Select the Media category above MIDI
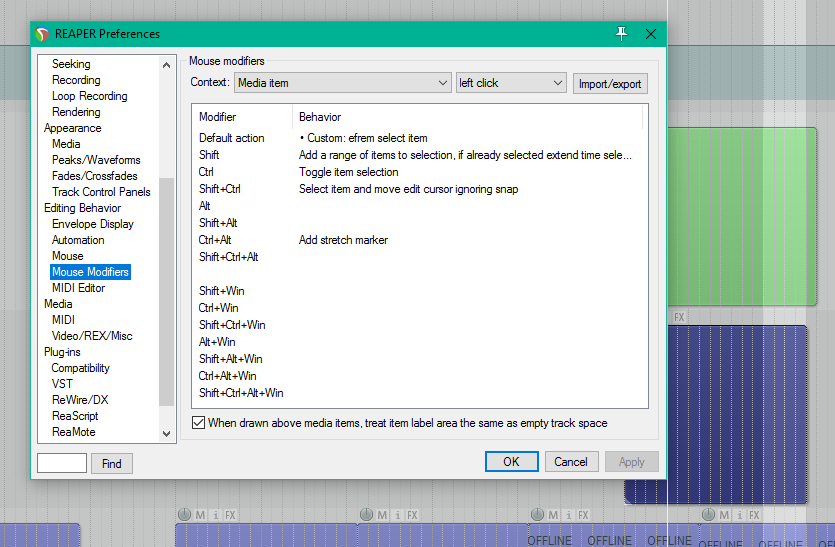The width and height of the screenshot is (835, 547). point(58,304)
